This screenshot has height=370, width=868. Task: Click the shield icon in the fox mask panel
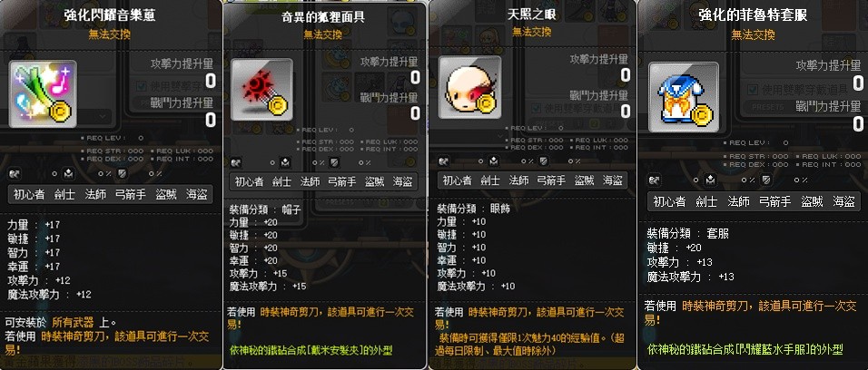tap(335, 162)
